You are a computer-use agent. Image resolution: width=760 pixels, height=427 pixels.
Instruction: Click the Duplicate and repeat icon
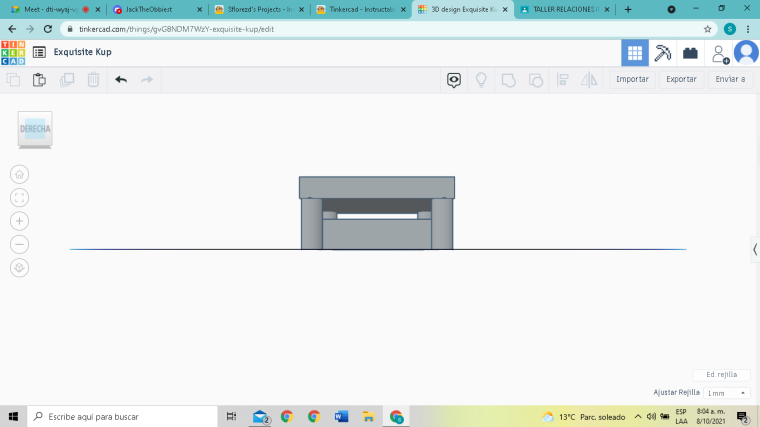click(x=66, y=79)
